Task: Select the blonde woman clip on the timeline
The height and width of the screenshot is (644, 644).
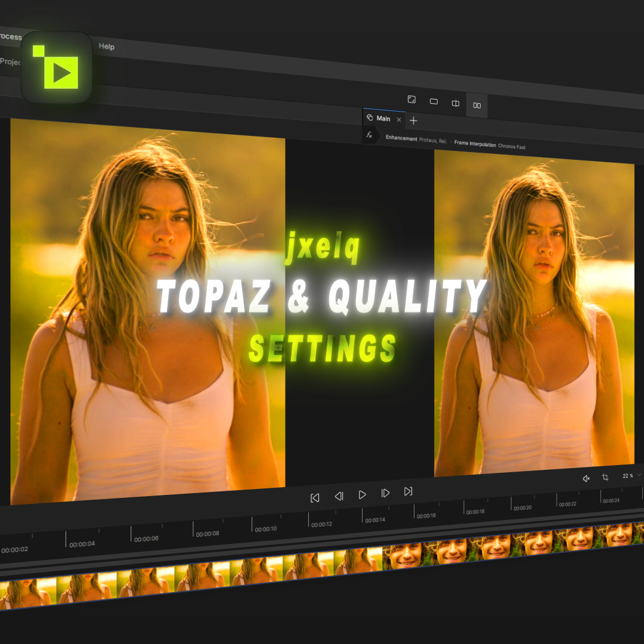Action: point(191,579)
